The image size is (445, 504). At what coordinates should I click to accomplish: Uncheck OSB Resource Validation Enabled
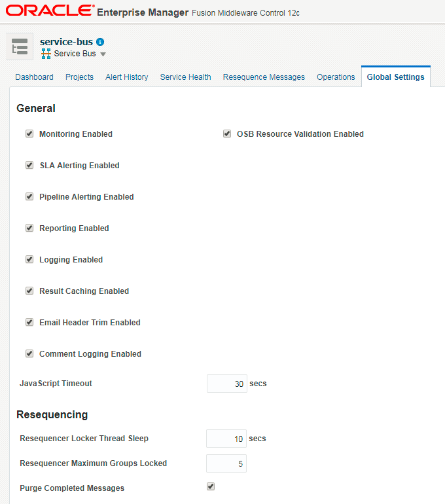(227, 134)
